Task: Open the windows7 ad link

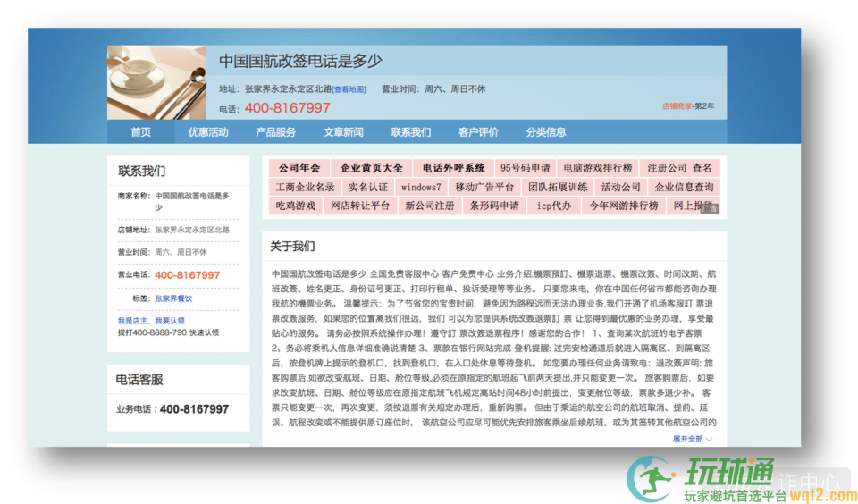Action: 421,187
